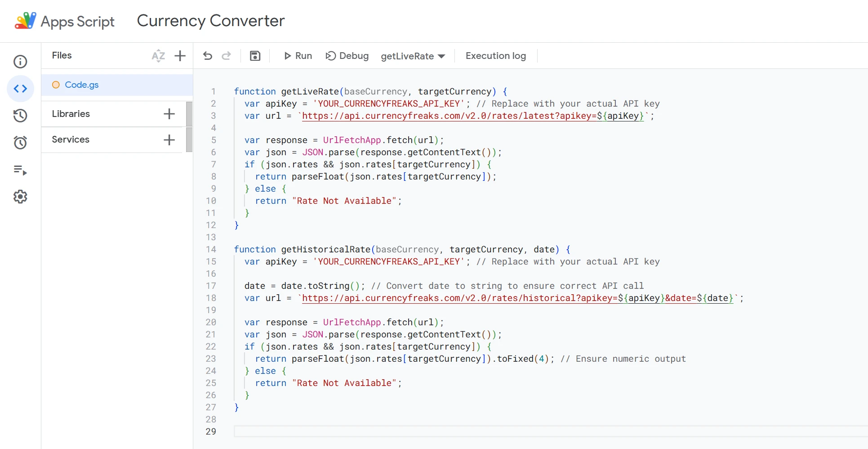This screenshot has height=449, width=868.
Task: Add a service using plus button
Action: [169, 140]
